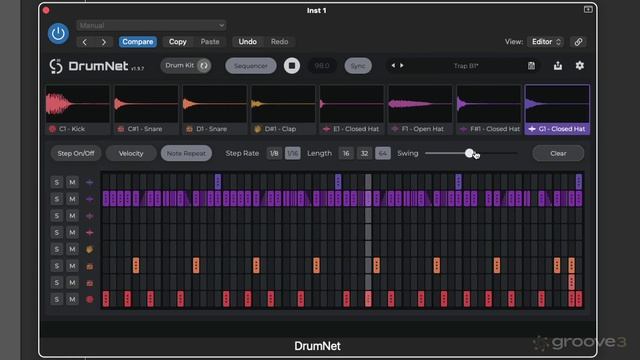Click the Paste button
The image size is (640, 360).
click(x=210, y=42)
